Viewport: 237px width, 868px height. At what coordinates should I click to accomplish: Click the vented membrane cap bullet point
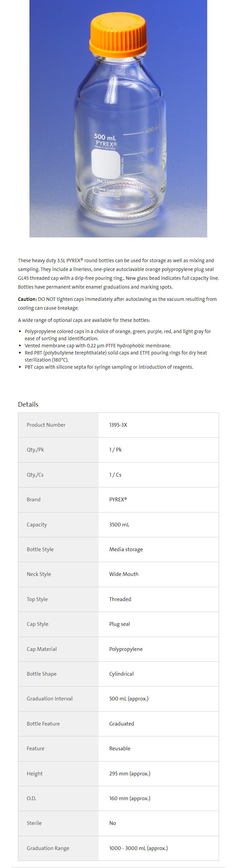[x=98, y=346]
